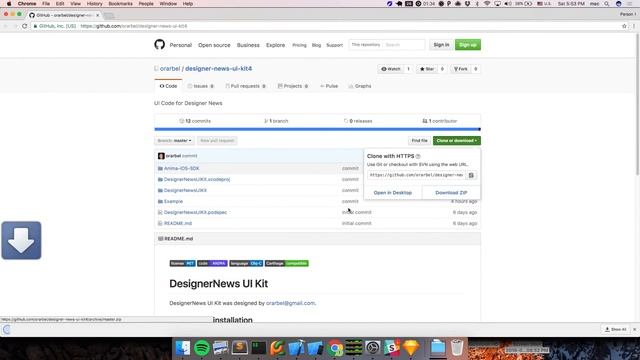The image size is (640, 360).
Task: Click the large blue download arrow icon
Action: pyautogui.click(x=21, y=240)
